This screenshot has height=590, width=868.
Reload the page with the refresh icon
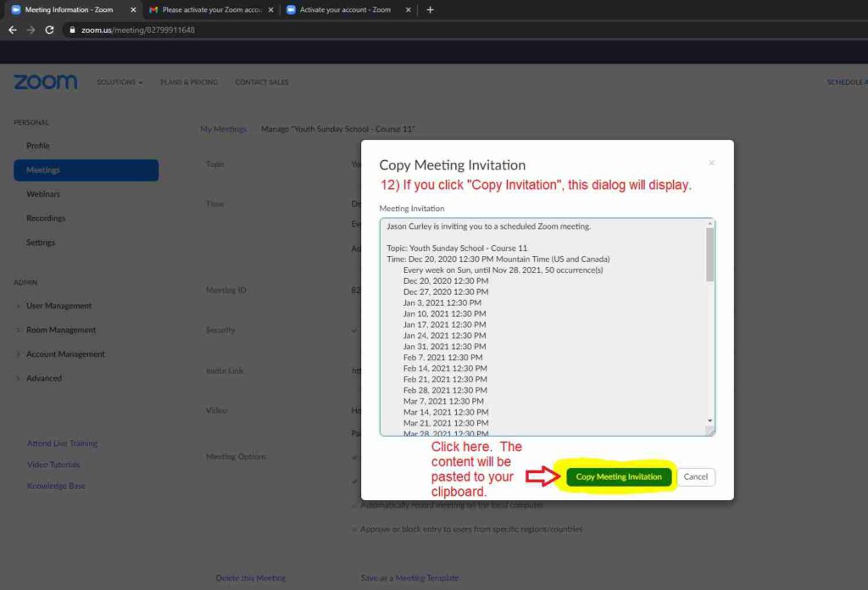click(x=49, y=30)
